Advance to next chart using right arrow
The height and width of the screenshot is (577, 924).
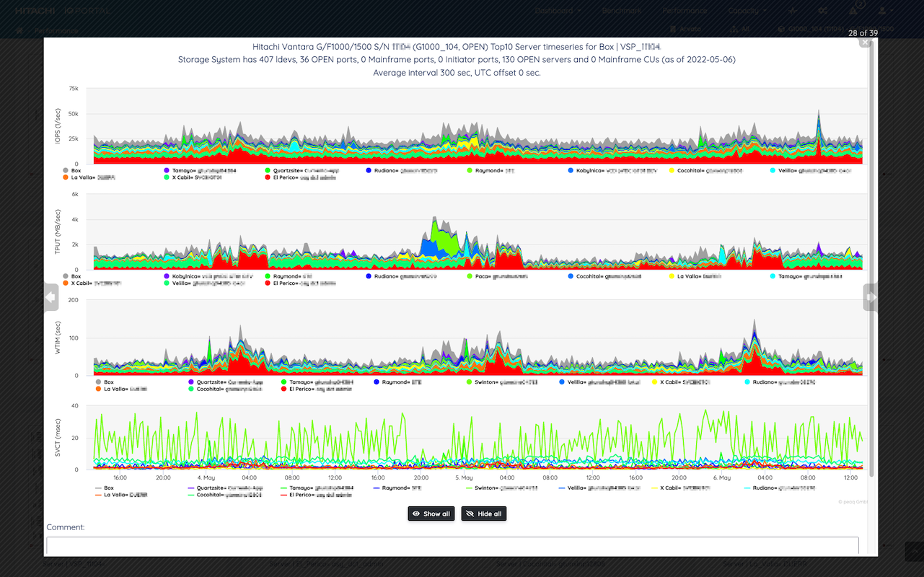click(x=871, y=296)
